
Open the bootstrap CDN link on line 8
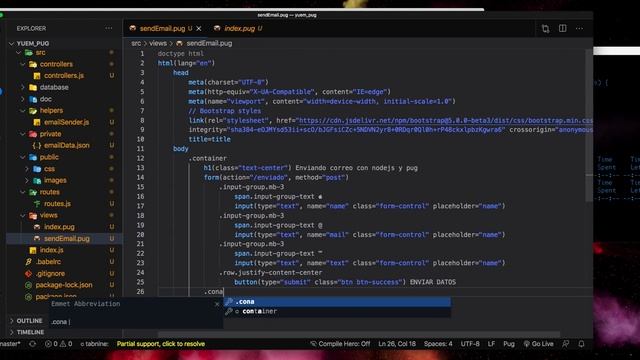445,120
